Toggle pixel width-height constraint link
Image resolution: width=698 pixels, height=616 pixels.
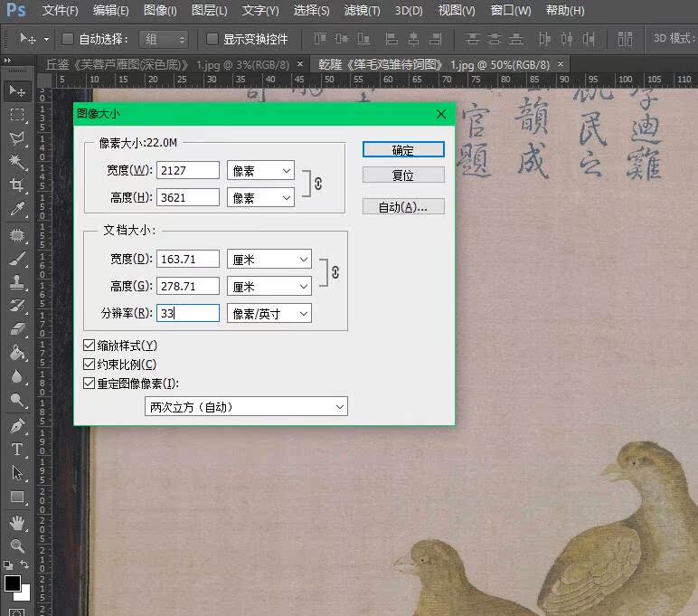click(x=318, y=184)
